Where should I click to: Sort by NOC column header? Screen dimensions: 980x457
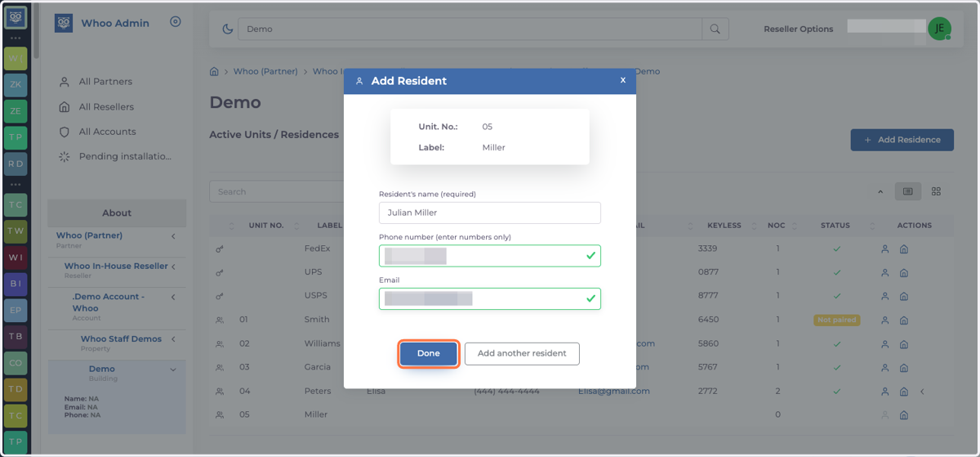[x=777, y=226]
